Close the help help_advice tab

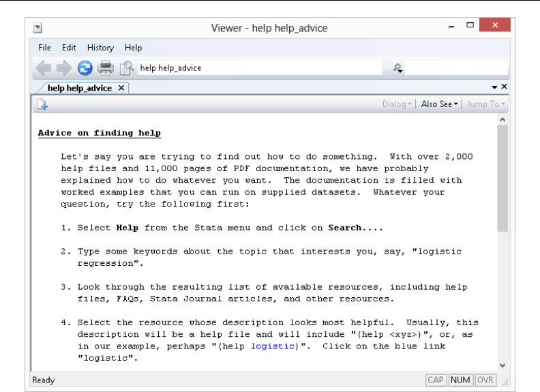pos(121,88)
